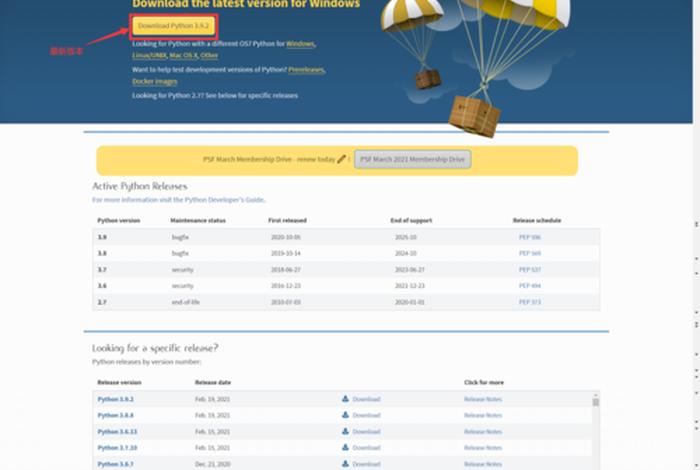
Task: Open the Windows OS link
Action: pos(300,44)
